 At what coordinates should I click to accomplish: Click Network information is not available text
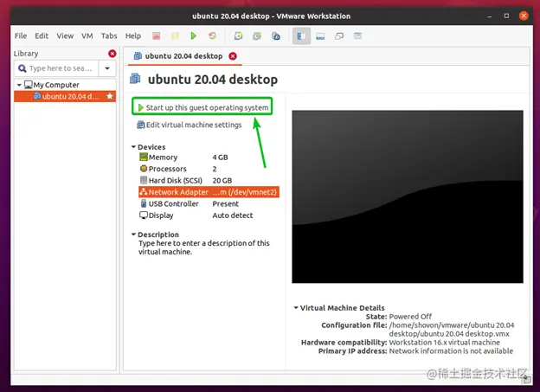click(x=451, y=351)
